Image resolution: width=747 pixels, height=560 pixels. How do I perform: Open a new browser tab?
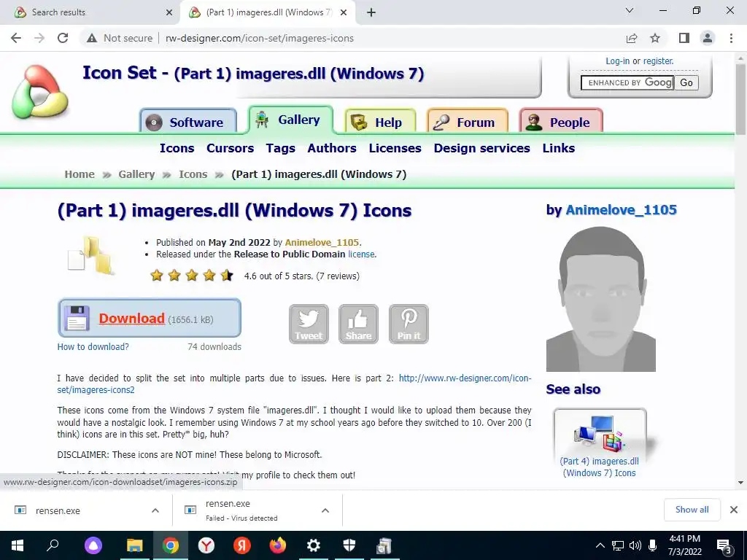click(371, 12)
